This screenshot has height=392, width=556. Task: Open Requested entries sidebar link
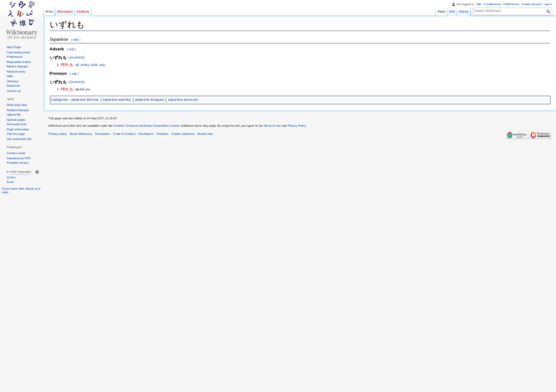click(x=19, y=62)
